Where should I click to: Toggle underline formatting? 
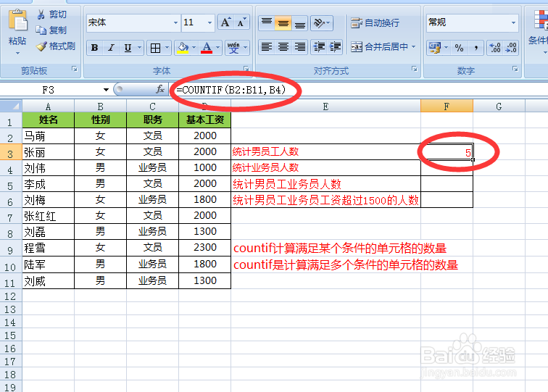128,48
